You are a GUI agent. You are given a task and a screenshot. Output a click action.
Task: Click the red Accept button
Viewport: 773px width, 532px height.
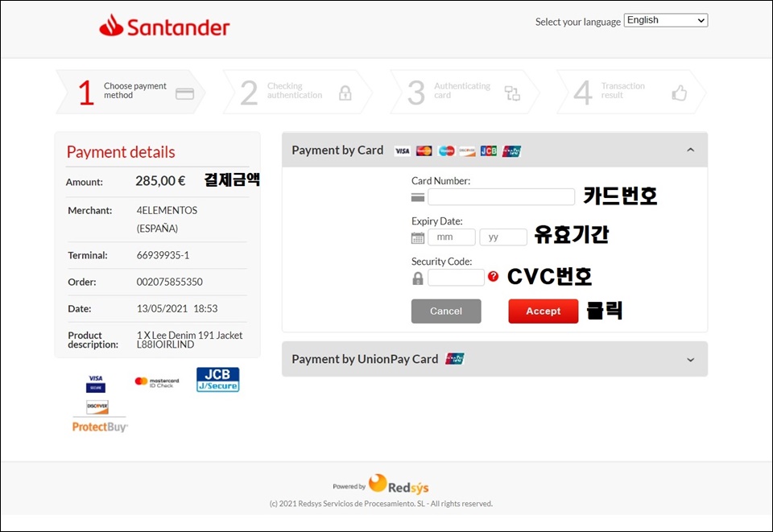point(544,311)
